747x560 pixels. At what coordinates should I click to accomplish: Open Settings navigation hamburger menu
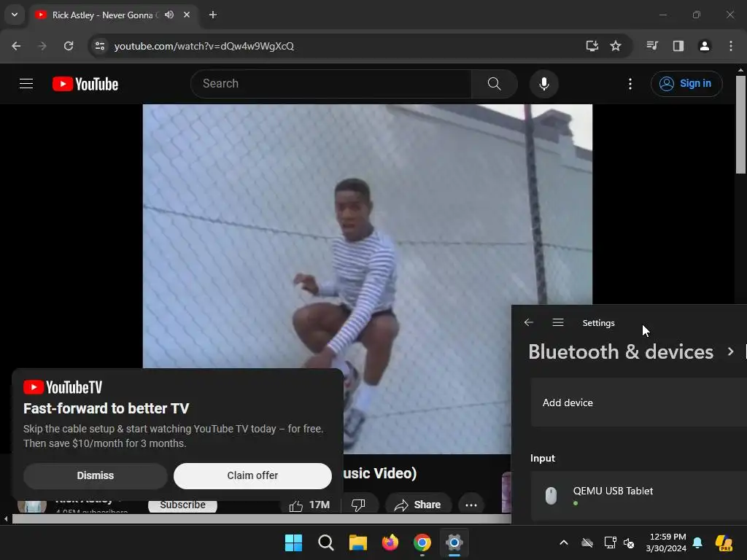pos(558,323)
